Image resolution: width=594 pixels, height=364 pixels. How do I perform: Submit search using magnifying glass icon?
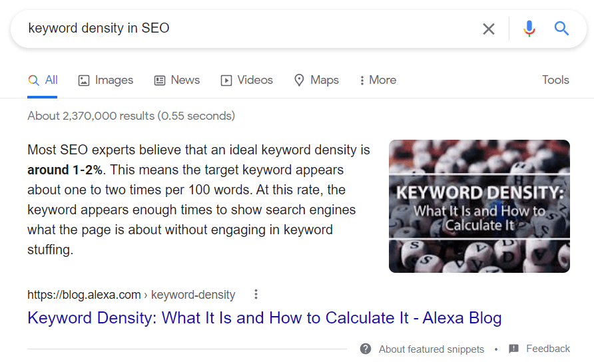coord(562,29)
